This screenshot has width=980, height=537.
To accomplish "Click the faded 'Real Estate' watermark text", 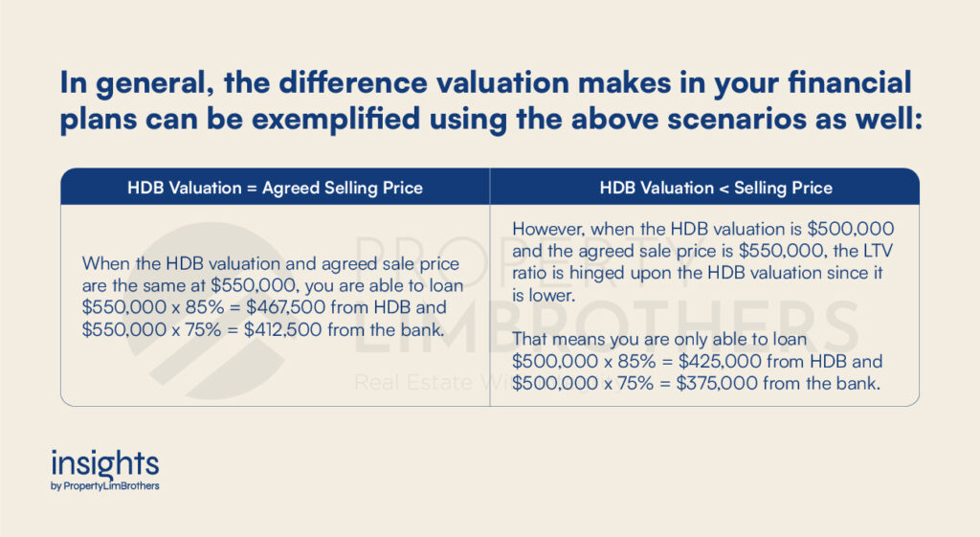I will tap(413, 382).
